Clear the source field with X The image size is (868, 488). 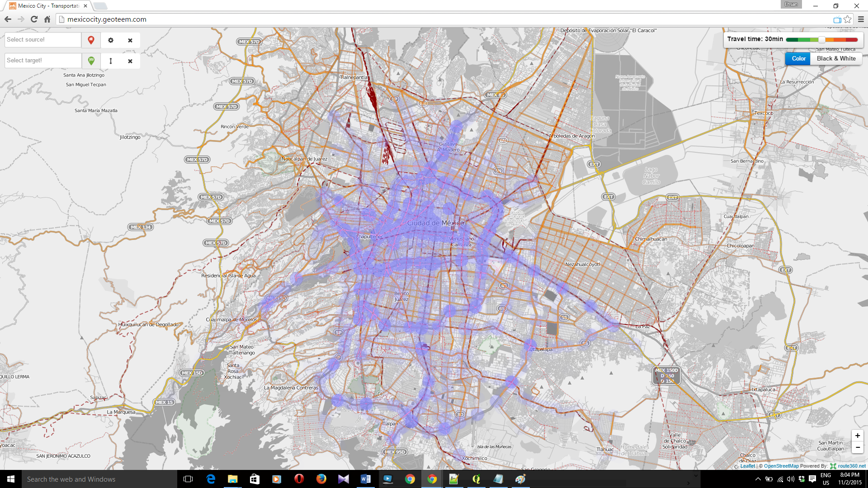click(130, 40)
